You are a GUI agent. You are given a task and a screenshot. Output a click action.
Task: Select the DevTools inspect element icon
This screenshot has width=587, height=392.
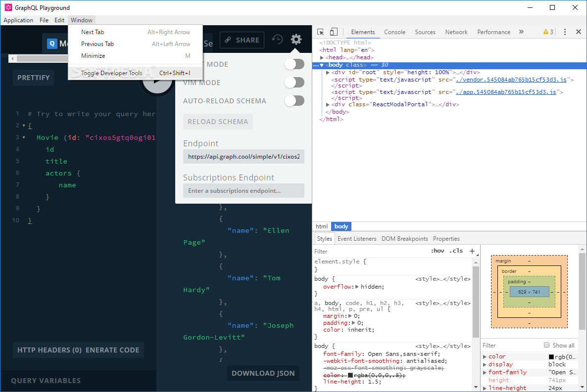pyautogui.click(x=320, y=32)
